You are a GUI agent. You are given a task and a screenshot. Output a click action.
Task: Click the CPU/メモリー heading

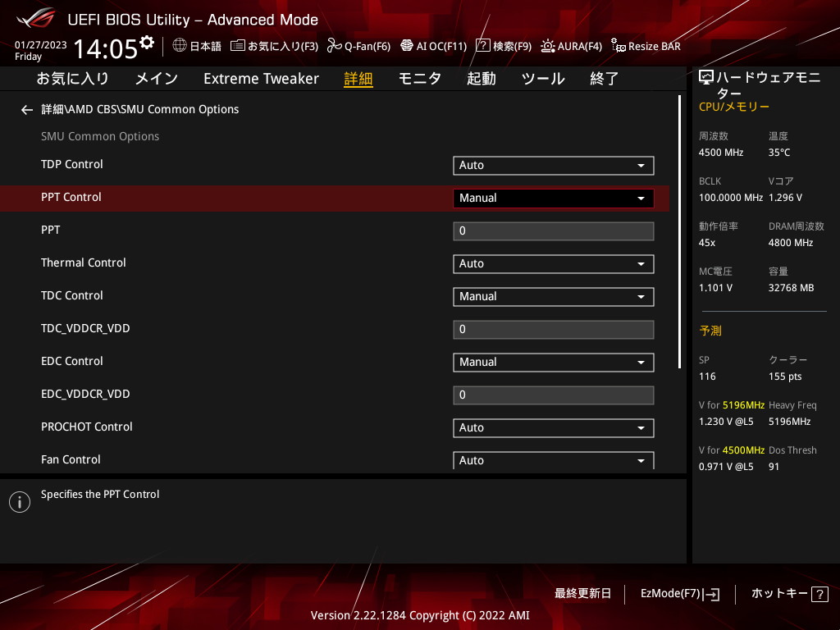734,107
